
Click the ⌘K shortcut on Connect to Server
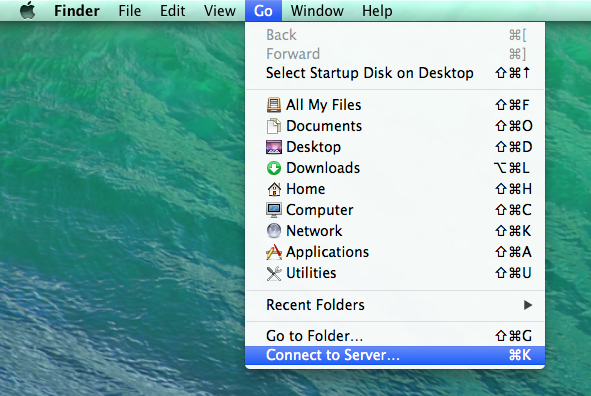[520, 355]
